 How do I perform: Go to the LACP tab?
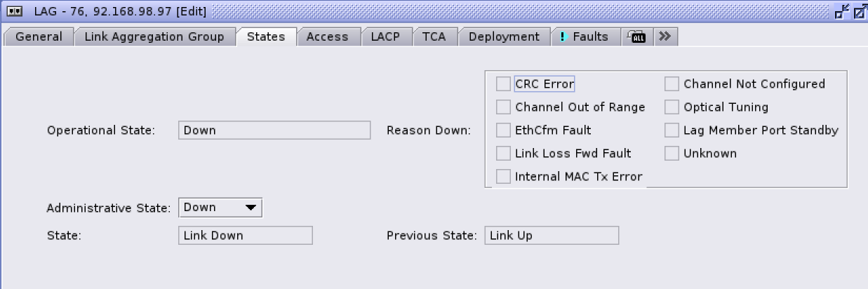coord(385,37)
